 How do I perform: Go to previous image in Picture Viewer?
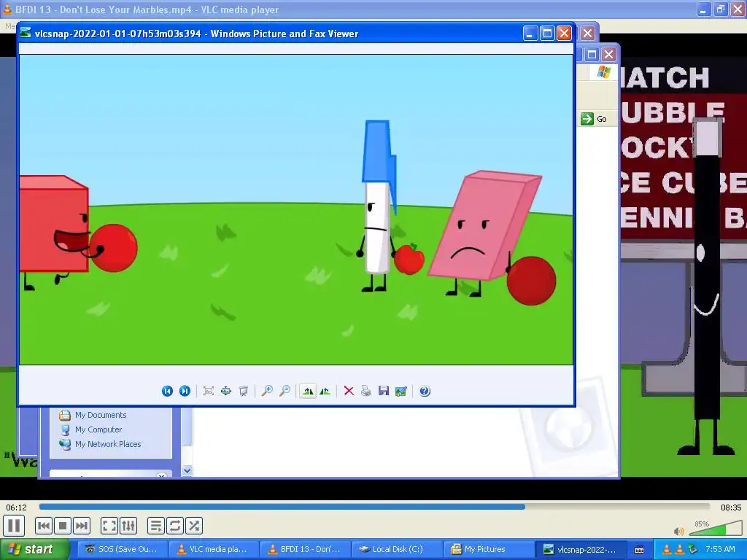coord(167,391)
